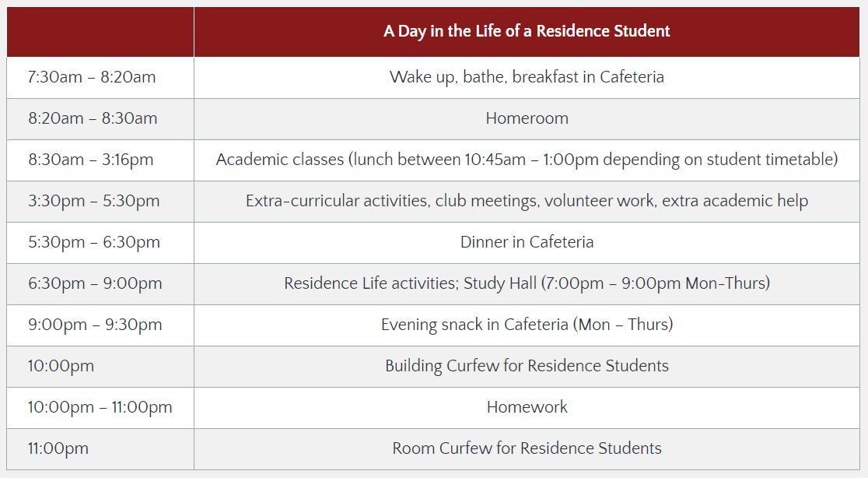The width and height of the screenshot is (868, 478).
Task: Select the 7:30am – 8:20am time cell
Action: click(x=92, y=77)
